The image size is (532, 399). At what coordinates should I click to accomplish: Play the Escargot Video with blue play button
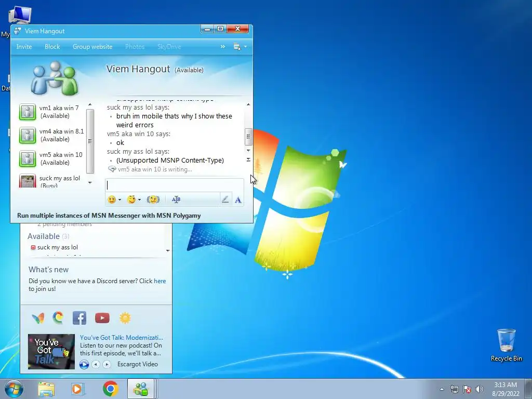coord(84,364)
